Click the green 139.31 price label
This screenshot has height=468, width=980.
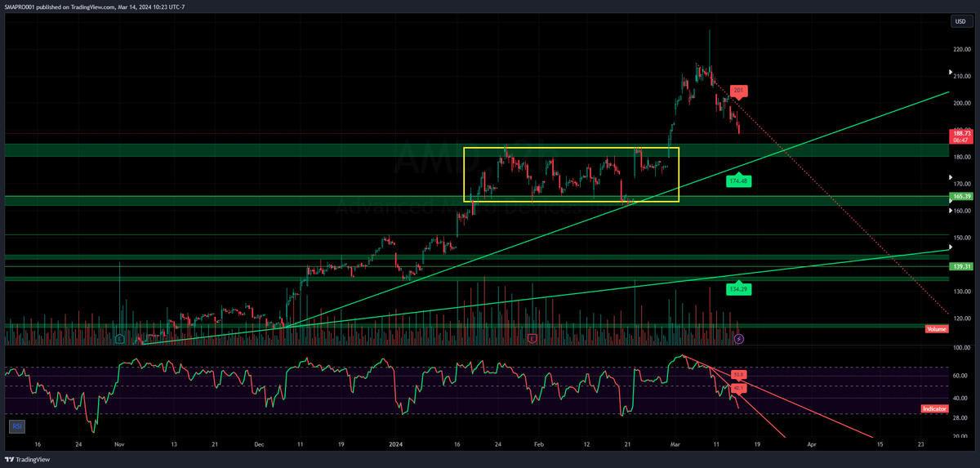(x=961, y=266)
